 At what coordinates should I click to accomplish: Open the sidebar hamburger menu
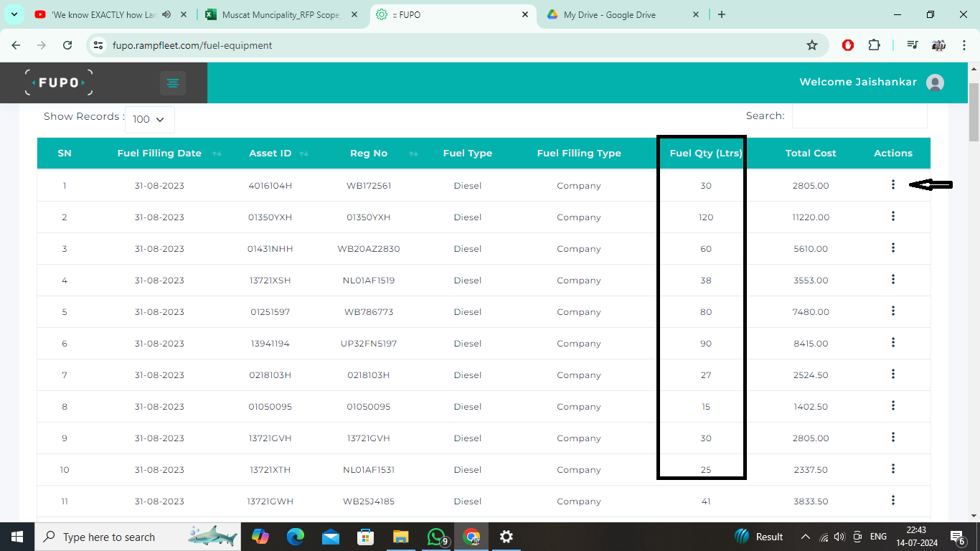coord(172,83)
